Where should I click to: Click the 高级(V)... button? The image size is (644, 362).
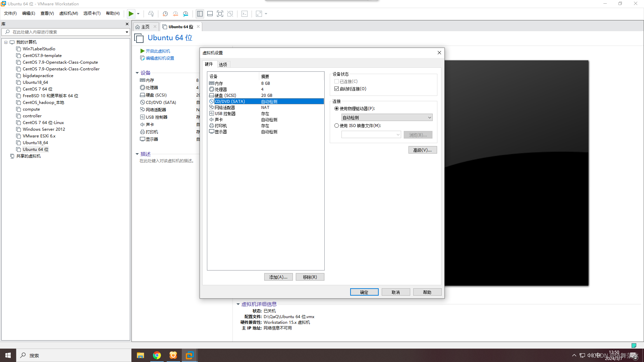click(422, 150)
